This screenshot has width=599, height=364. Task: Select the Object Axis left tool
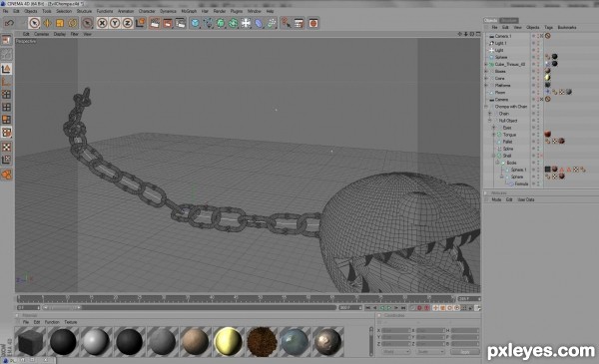[x=7, y=82]
